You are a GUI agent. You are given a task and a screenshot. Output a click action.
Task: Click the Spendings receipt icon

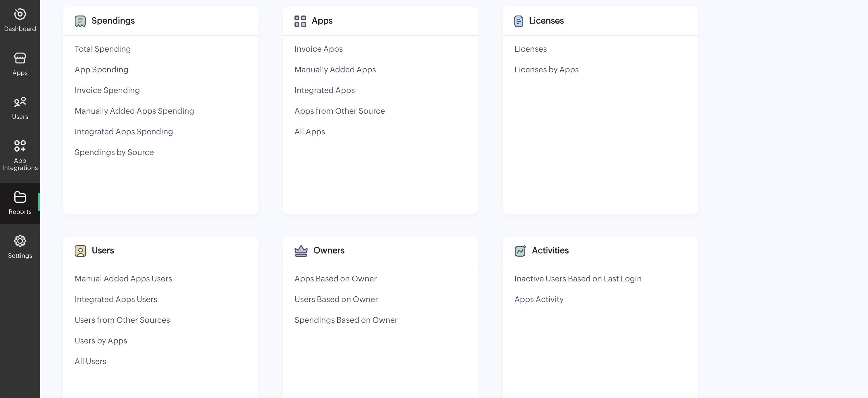pos(80,21)
